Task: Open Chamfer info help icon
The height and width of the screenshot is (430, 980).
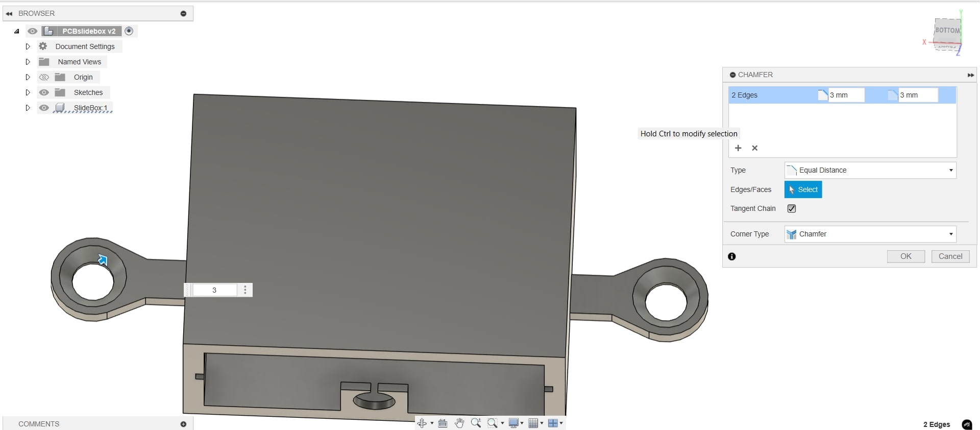Action: (x=732, y=256)
